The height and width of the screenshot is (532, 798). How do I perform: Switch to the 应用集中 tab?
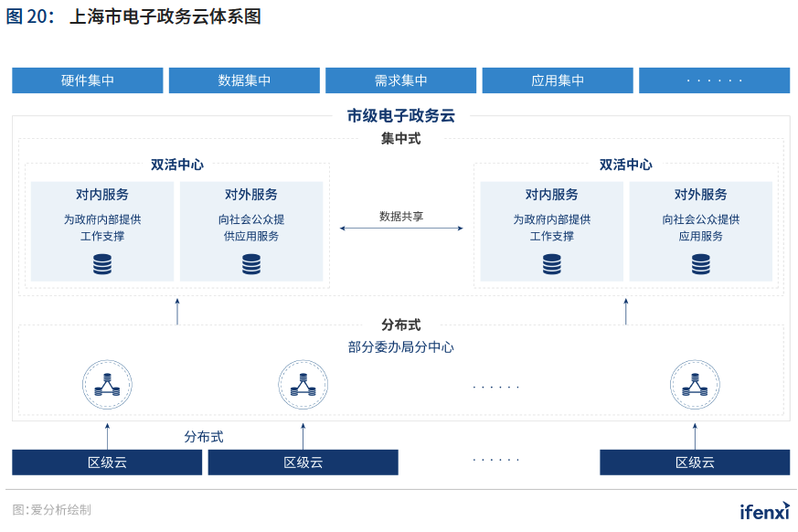click(x=558, y=80)
